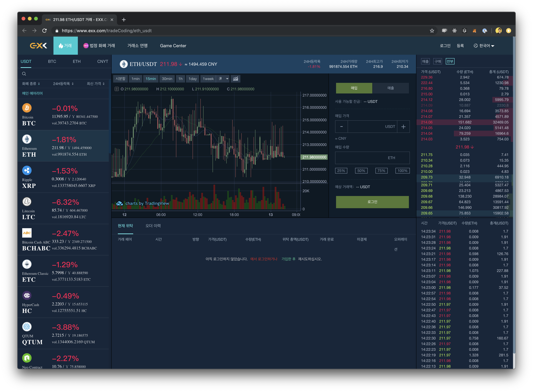Screen dimensions: 533x392
Task: Click the Chrome profile avatar
Action: [x=499, y=31]
